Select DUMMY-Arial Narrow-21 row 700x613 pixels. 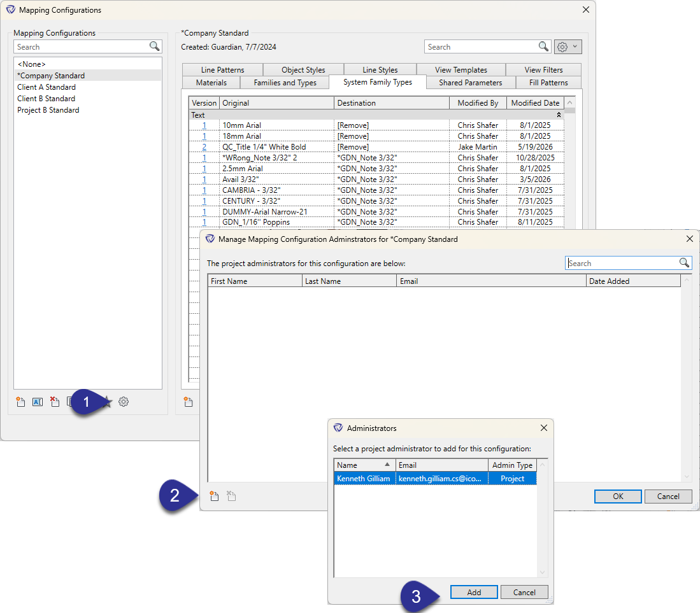click(x=376, y=212)
